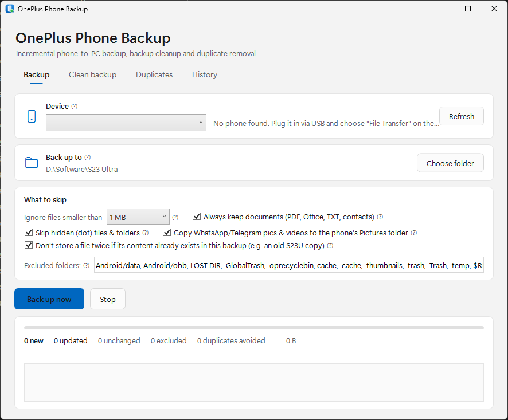508x420 pixels.
Task: Click the Stop button
Action: [x=108, y=299]
